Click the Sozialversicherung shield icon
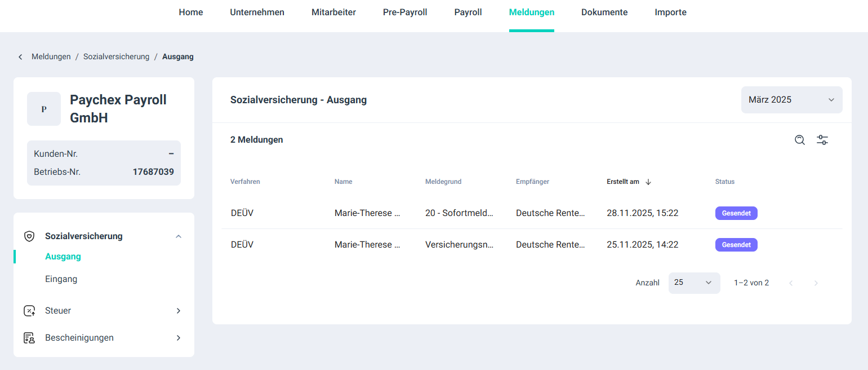Viewport: 868px width, 370px height. click(29, 236)
